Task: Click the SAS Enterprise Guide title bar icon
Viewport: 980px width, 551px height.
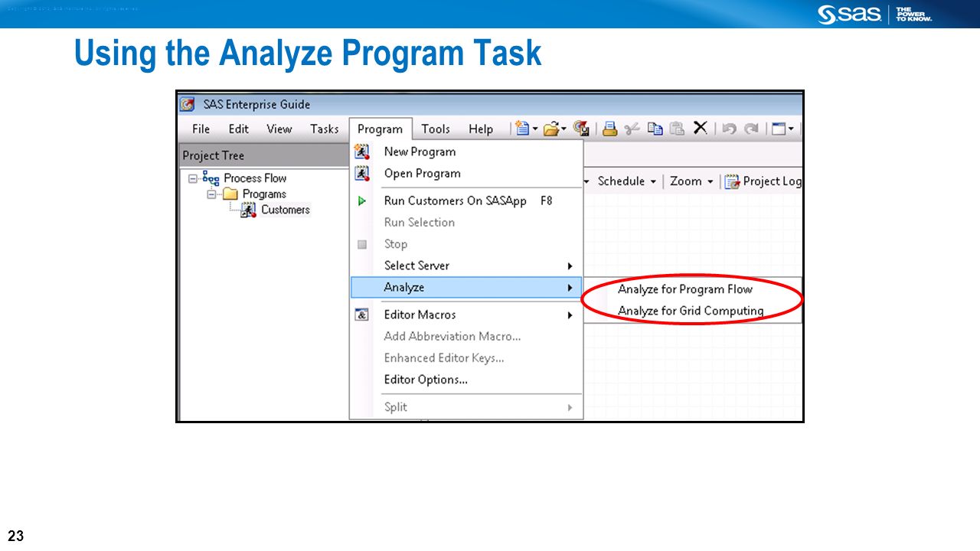Action: point(187,104)
